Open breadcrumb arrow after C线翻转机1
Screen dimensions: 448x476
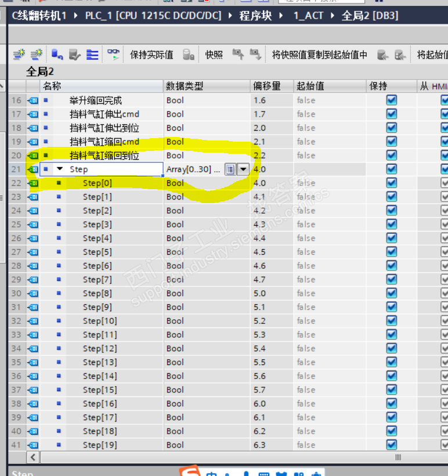coord(75,16)
